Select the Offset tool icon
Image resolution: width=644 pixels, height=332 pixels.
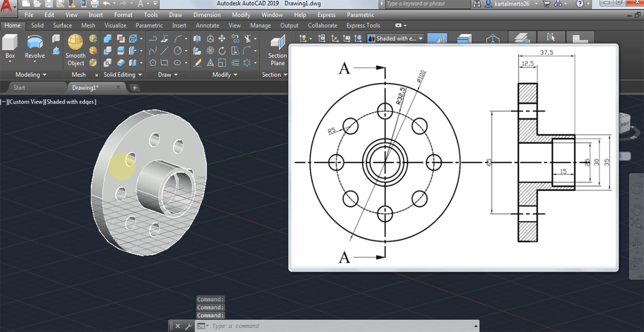pos(235,63)
